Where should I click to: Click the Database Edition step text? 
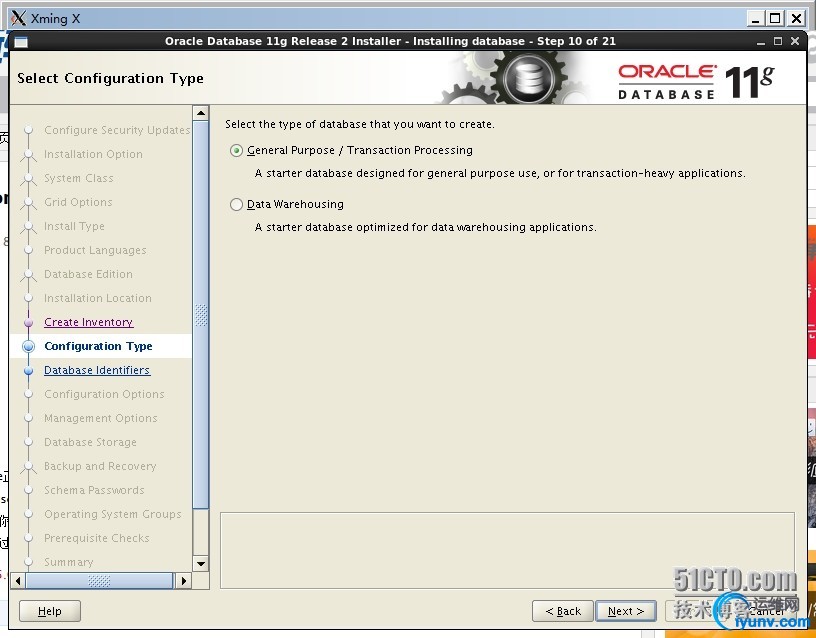pos(88,274)
